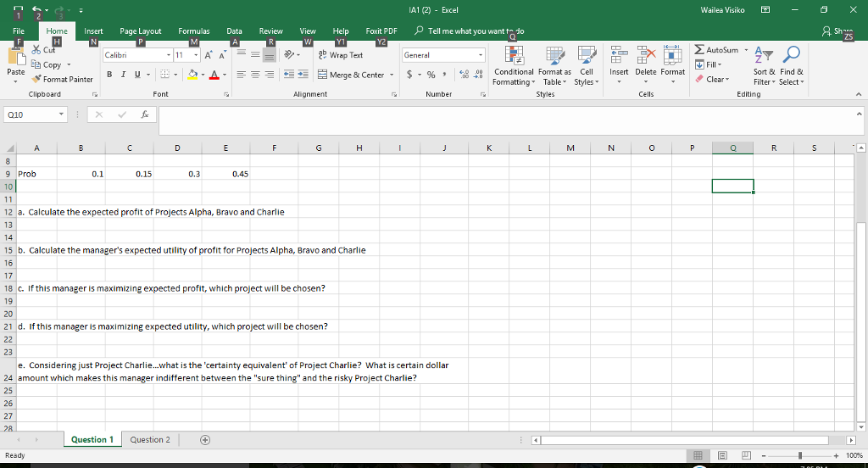
Task: Toggle Underline formatting
Action: pos(136,75)
